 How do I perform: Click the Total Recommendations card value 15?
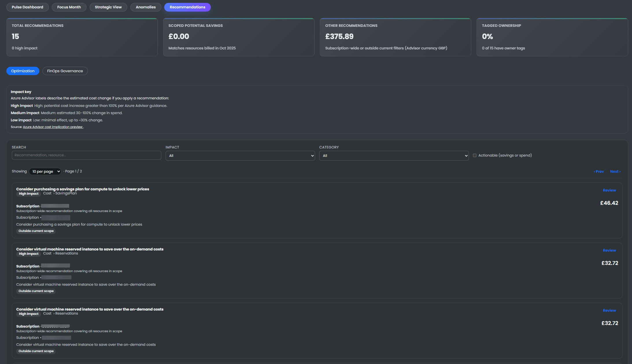[15, 36]
